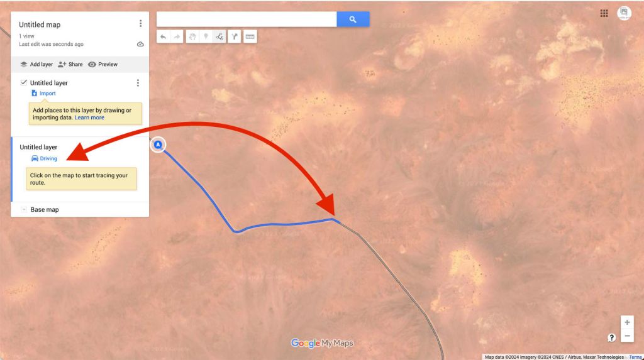644x360 pixels.
Task: Open the Untitled layer options menu
Action: [138, 83]
